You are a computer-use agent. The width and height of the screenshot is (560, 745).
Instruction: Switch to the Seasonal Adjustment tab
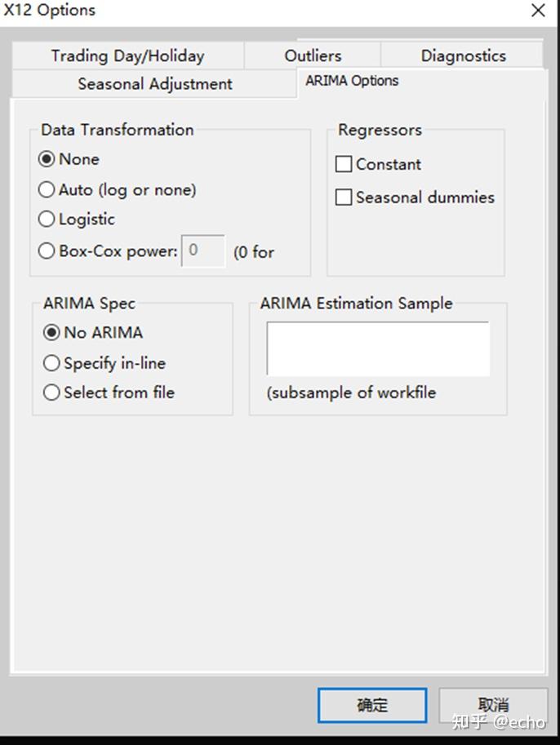pyautogui.click(x=155, y=83)
